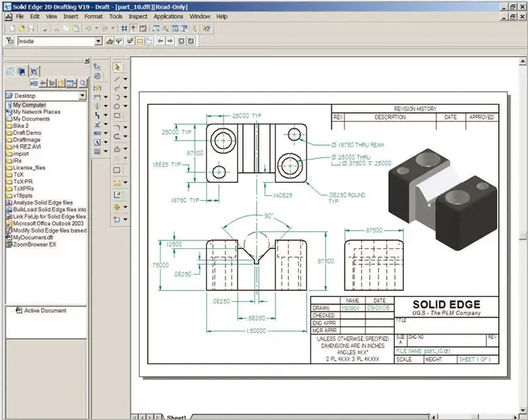Expand the Text tool flyout arrow
The width and height of the screenshot is (528, 420).
(x=106, y=143)
